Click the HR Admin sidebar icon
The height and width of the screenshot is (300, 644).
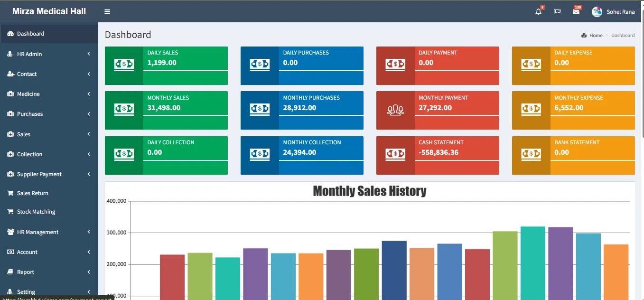(10, 54)
